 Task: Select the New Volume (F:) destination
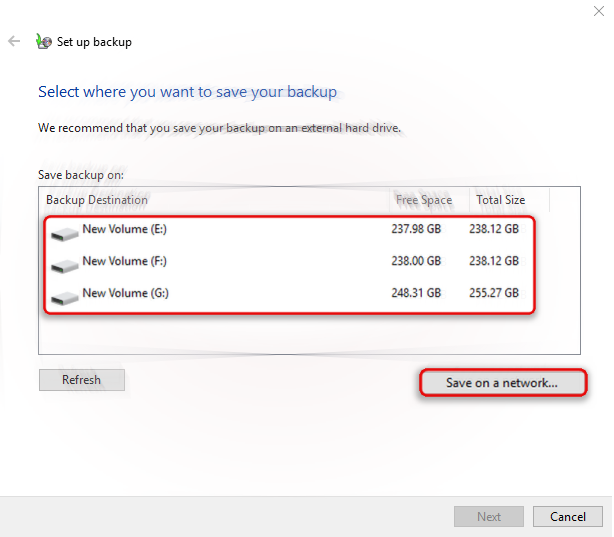pyautogui.click(x=124, y=262)
